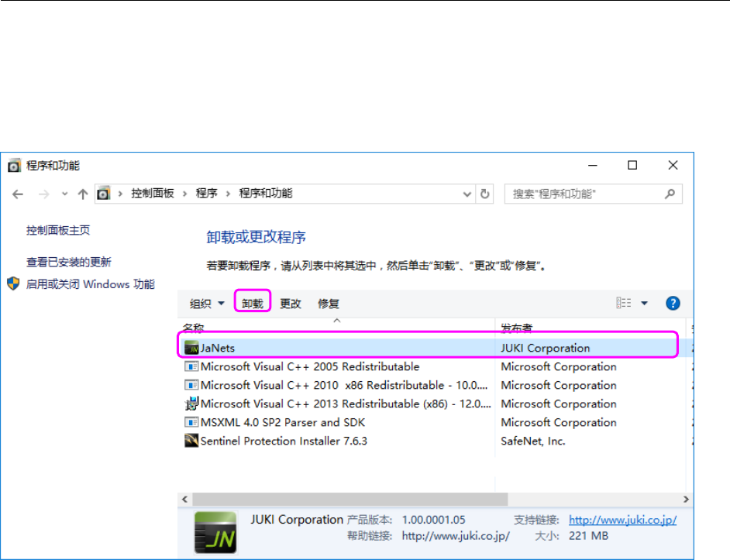Viewport: 730px width, 560px height.
Task: Expand the address bar history dropdown
Action: pos(467,194)
